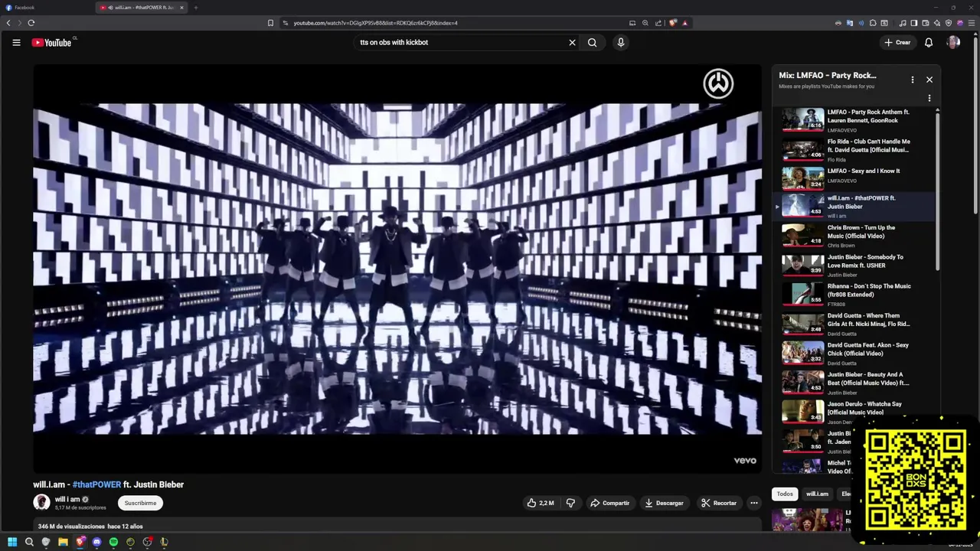Open Windows Start menu
This screenshot has width=980, height=551.
coord(12,542)
